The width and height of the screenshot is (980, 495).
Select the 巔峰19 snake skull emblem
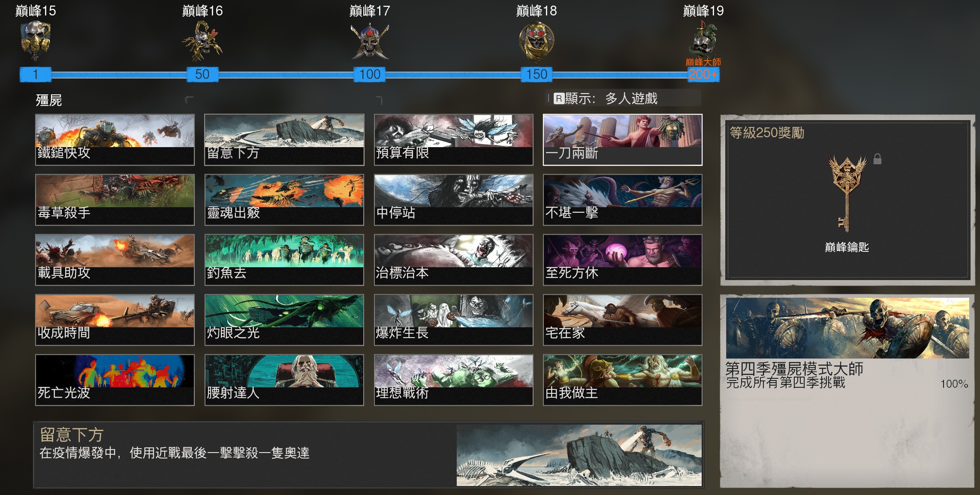point(703,39)
